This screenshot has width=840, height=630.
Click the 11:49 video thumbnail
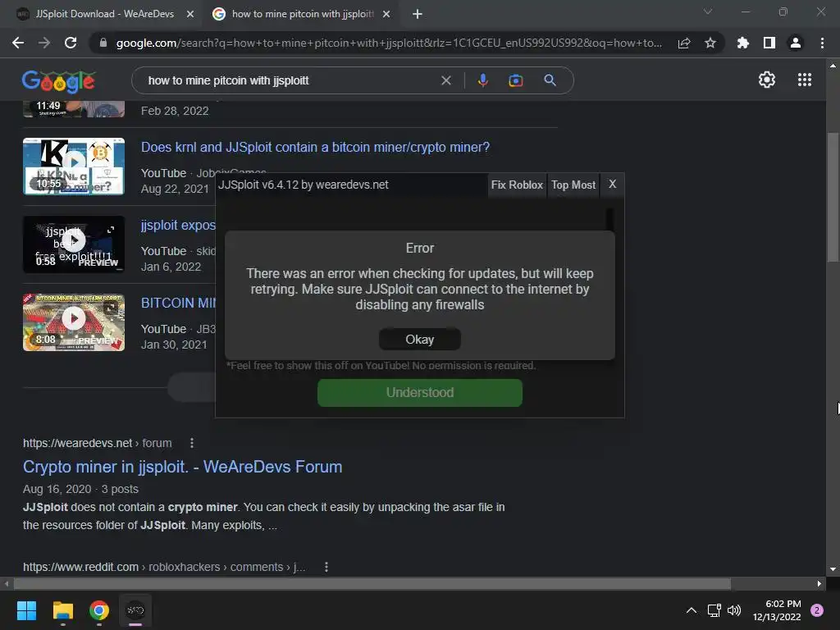point(74,109)
